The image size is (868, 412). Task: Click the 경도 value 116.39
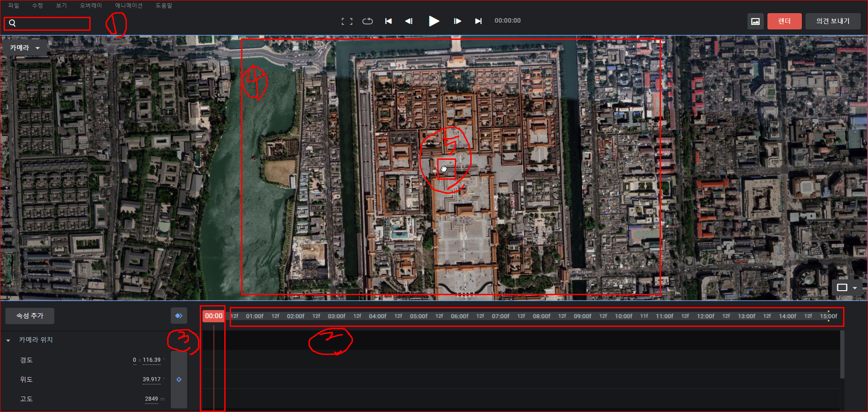152,360
